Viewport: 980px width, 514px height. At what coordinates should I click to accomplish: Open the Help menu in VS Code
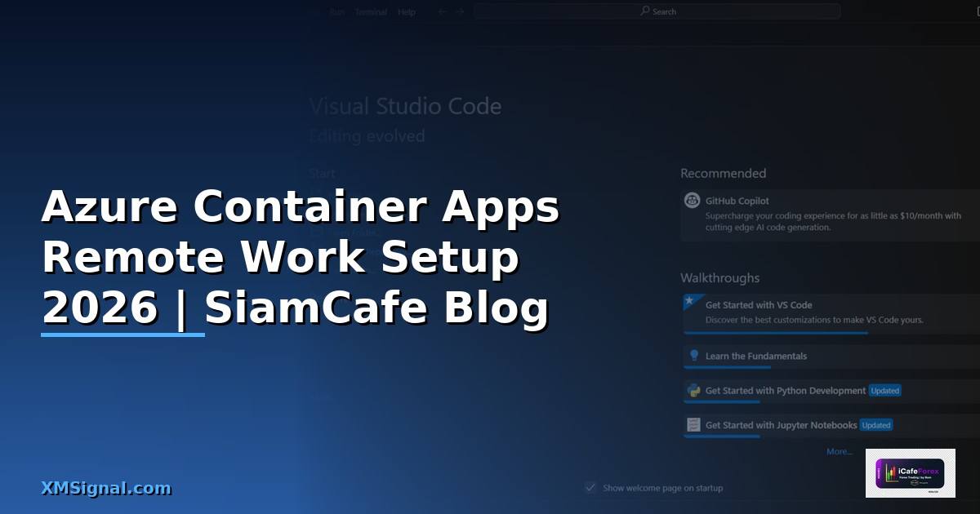tap(406, 12)
